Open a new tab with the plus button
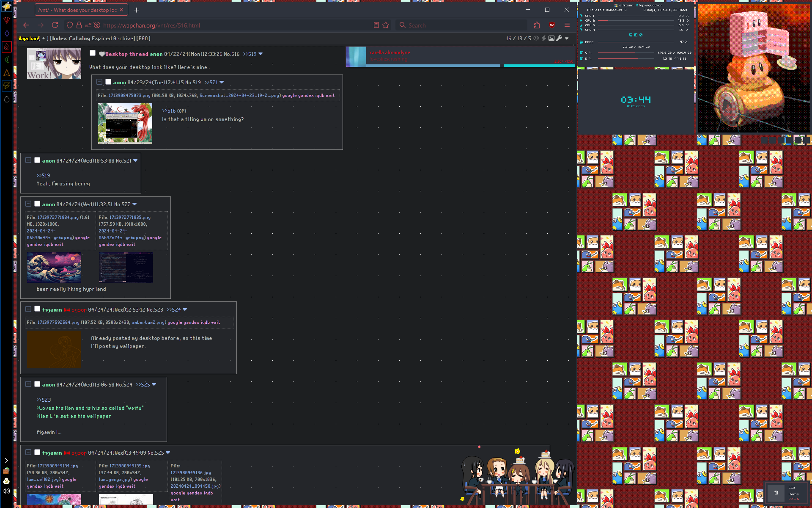 [136, 10]
